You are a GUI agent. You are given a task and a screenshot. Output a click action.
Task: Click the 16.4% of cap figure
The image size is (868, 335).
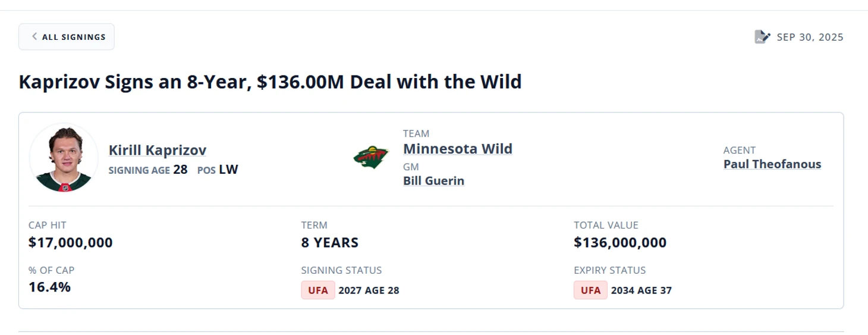point(50,287)
